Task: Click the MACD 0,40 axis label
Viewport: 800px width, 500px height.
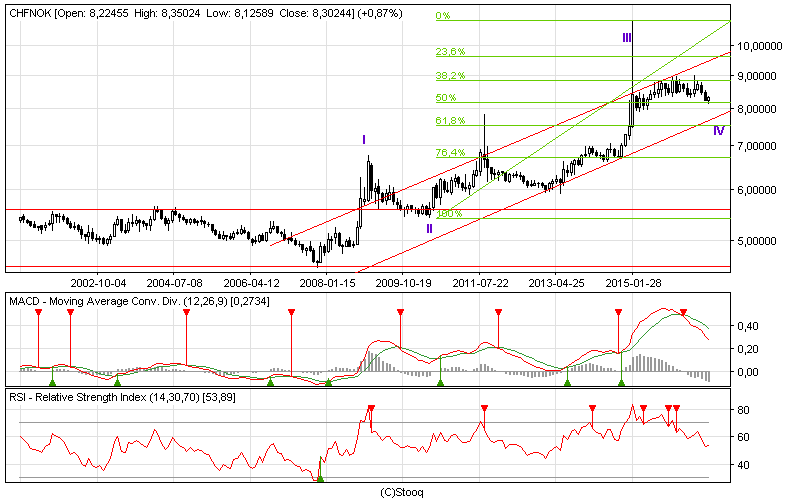Action: [x=747, y=326]
